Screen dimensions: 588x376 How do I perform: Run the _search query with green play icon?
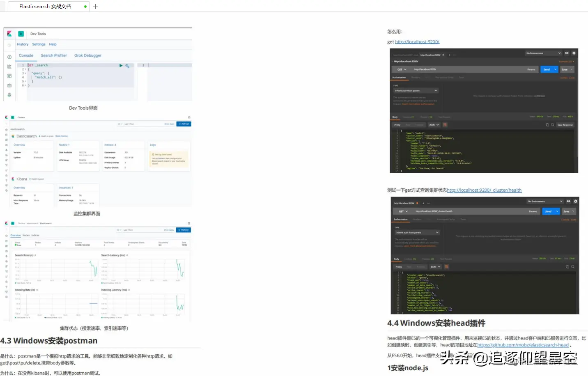121,66
